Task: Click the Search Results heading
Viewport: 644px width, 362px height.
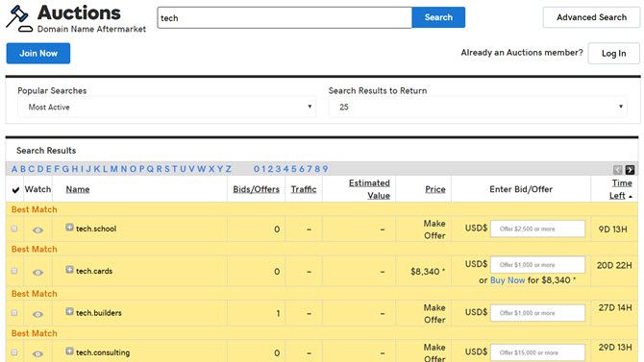Action: point(46,151)
